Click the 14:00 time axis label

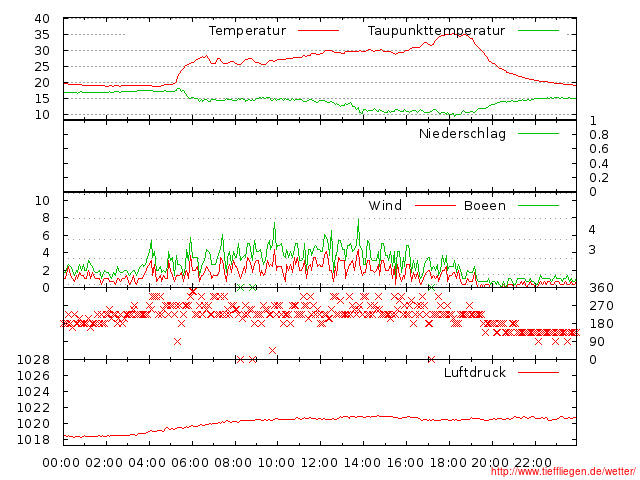coord(362,463)
